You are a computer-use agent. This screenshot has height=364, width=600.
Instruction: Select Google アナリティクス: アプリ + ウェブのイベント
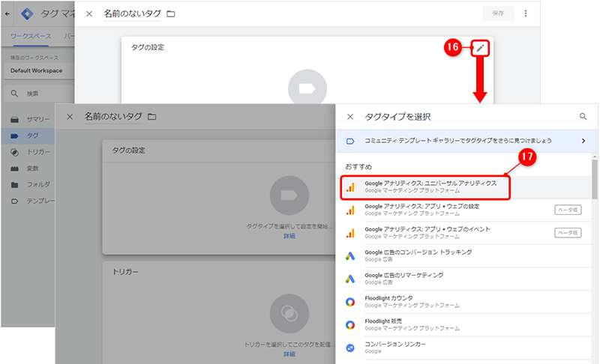tap(463, 233)
